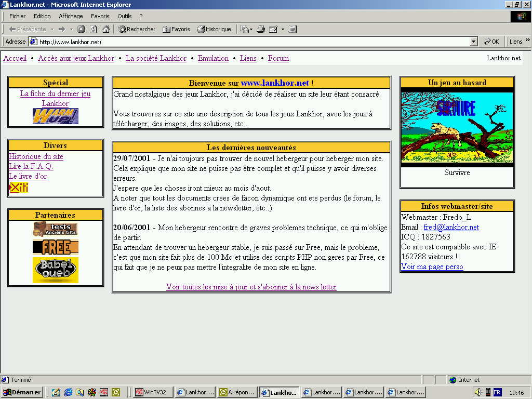
Task: Click the Démarrer start button
Action: (22, 392)
